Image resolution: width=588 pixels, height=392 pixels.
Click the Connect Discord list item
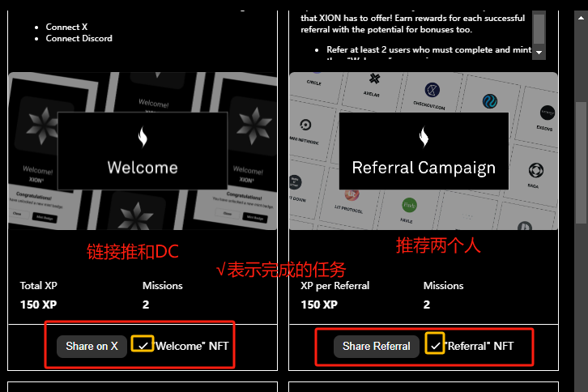[x=79, y=39]
